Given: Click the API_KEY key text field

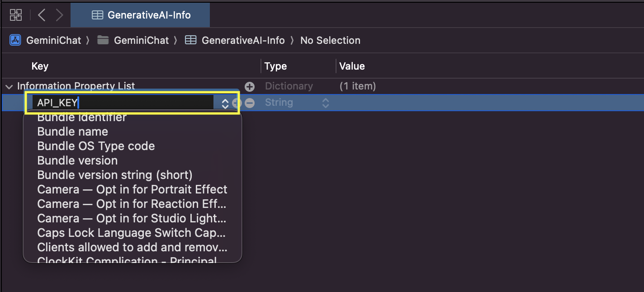Looking at the screenshot, I should [122, 103].
